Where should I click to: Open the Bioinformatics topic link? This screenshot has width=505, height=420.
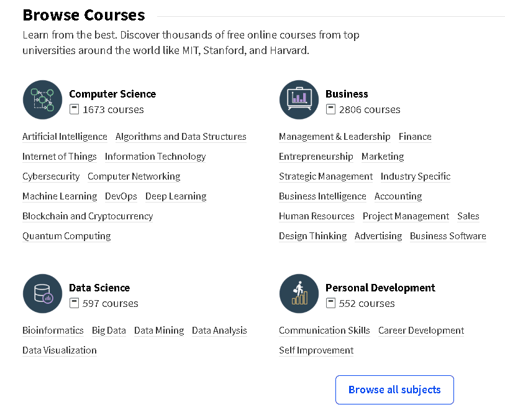click(53, 331)
